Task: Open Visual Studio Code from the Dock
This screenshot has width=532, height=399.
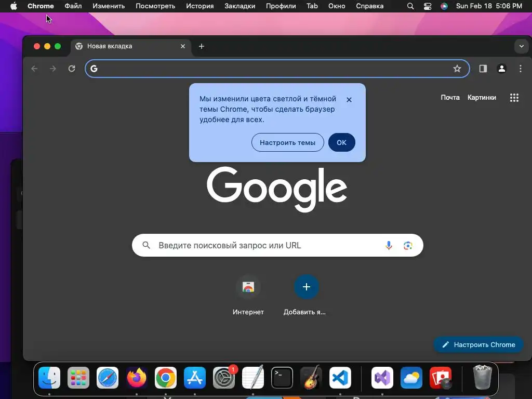Action: [x=340, y=378]
